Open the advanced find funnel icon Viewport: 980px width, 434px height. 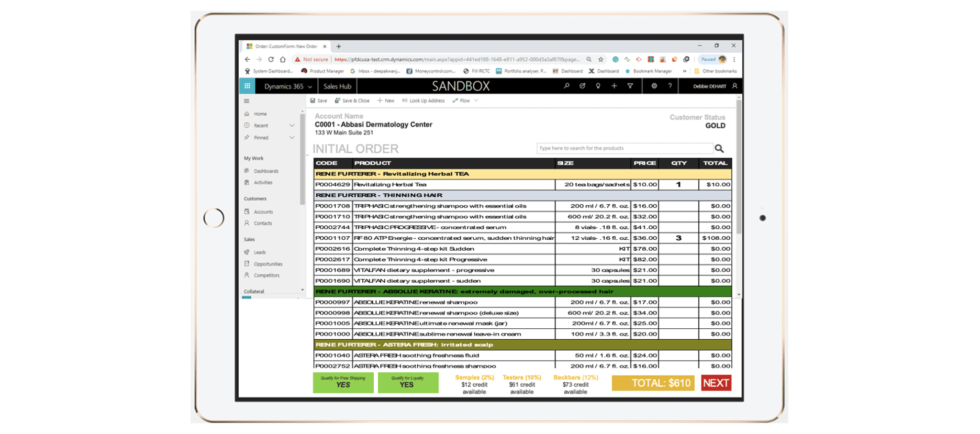pyautogui.click(x=630, y=86)
